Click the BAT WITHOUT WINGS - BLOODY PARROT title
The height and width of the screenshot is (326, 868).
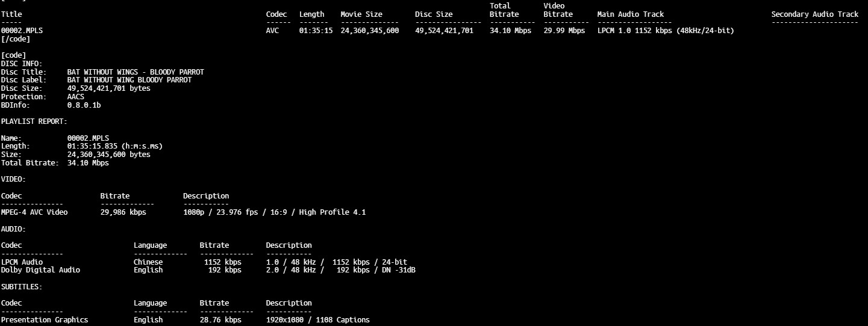click(135, 72)
